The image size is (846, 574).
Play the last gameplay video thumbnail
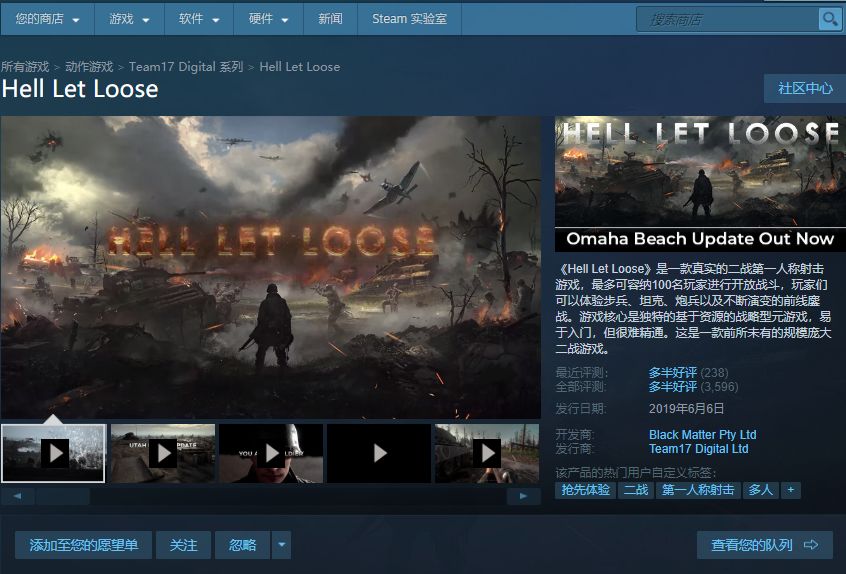pyautogui.click(x=487, y=453)
